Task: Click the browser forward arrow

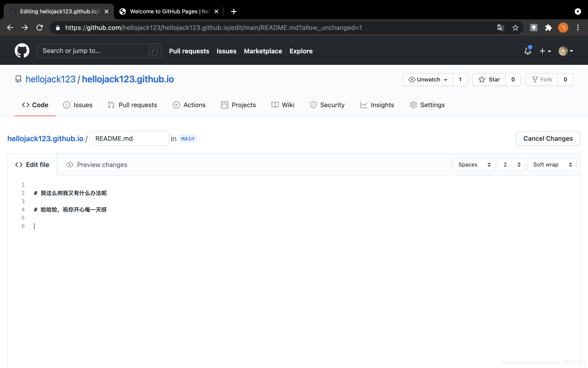Action: tap(25, 28)
